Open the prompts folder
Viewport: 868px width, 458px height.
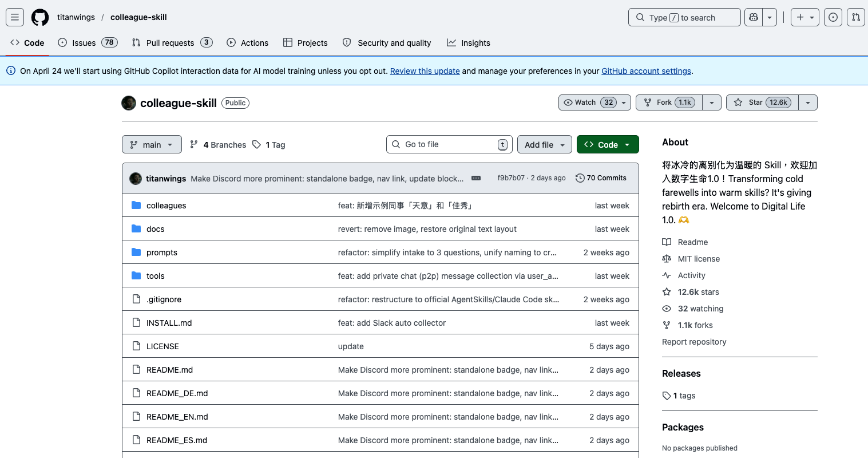[162, 252]
